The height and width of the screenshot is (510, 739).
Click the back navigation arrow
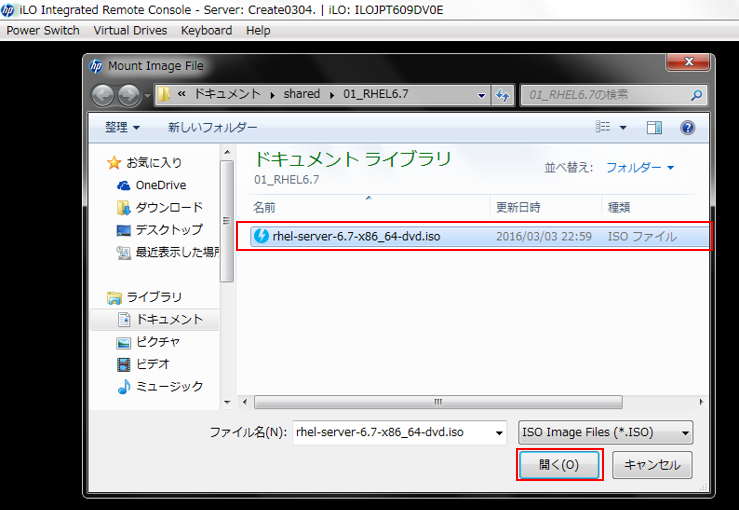(x=102, y=95)
